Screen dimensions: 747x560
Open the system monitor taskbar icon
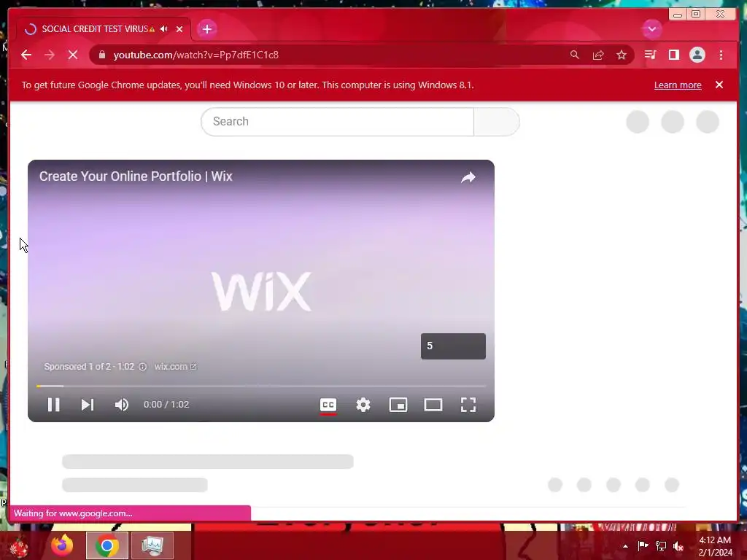tap(152, 545)
